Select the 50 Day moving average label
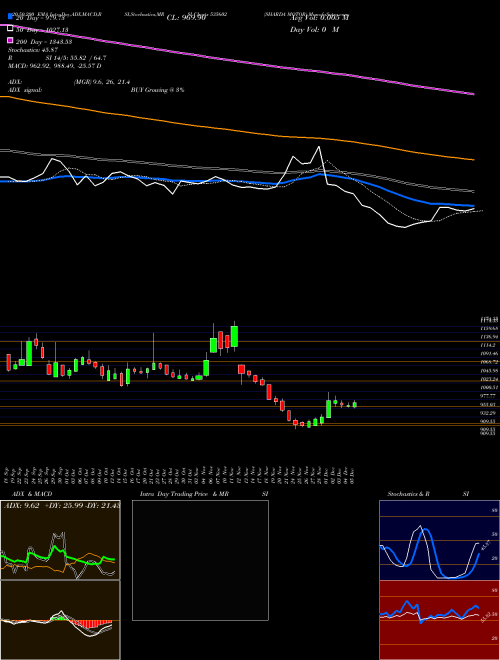The height and width of the screenshot is (660, 500). point(42,30)
